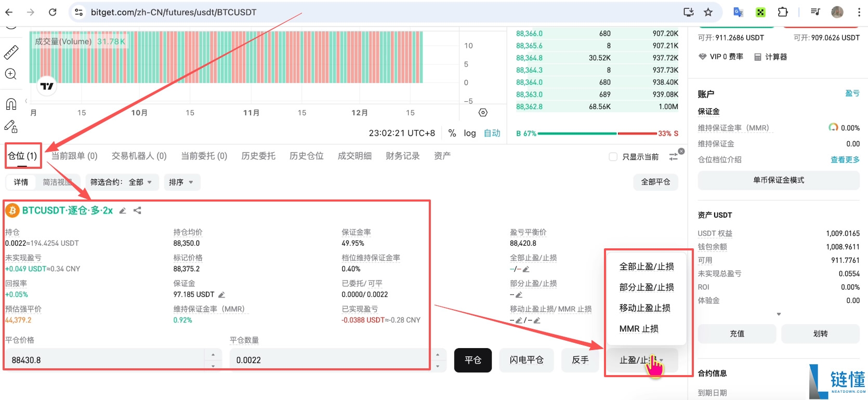Expand the 筛选合约: 全部 dropdown
The width and height of the screenshot is (868, 400).
121,182
